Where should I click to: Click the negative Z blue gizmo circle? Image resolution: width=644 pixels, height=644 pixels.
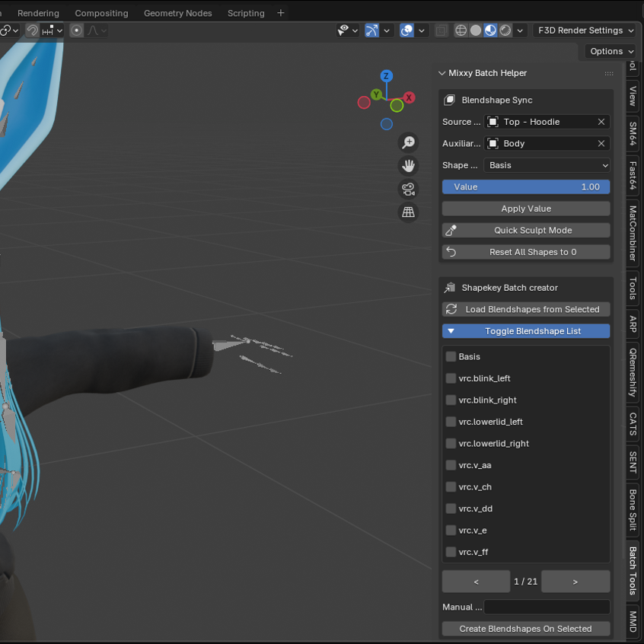(387, 124)
